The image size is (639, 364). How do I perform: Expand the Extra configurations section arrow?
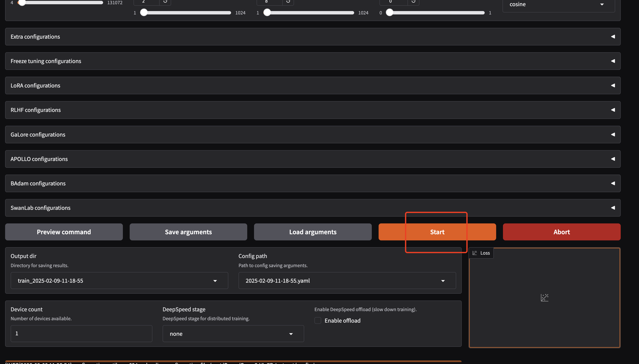click(x=613, y=37)
